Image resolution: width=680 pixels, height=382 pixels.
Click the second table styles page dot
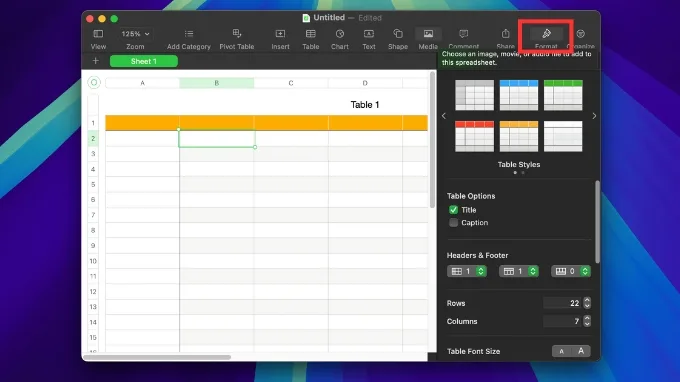tap(523, 173)
